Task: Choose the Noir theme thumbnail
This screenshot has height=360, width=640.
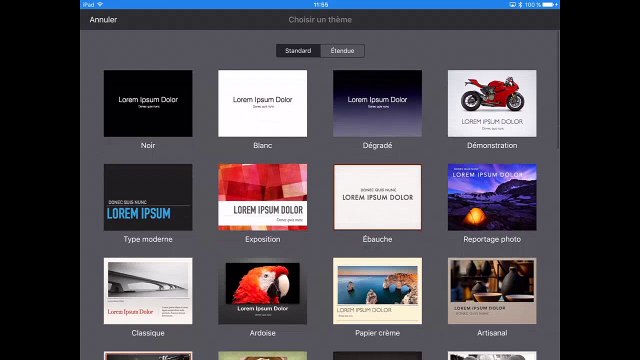Action: (x=148, y=103)
